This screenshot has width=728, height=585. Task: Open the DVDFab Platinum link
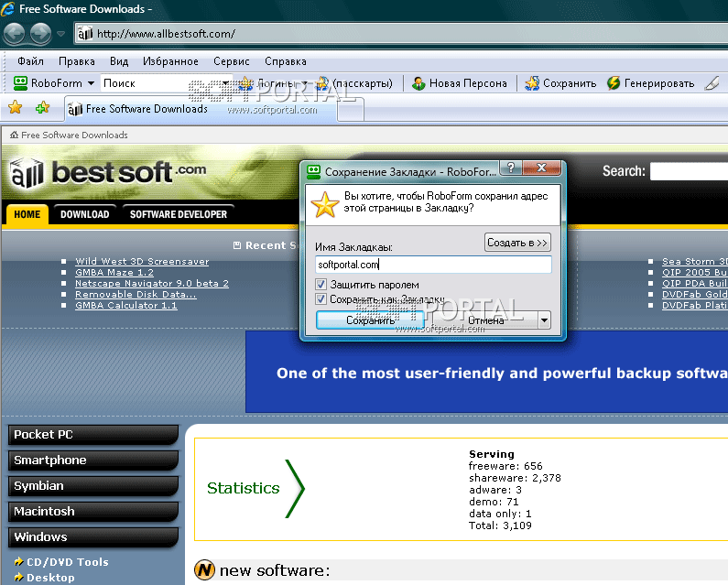[694, 306]
